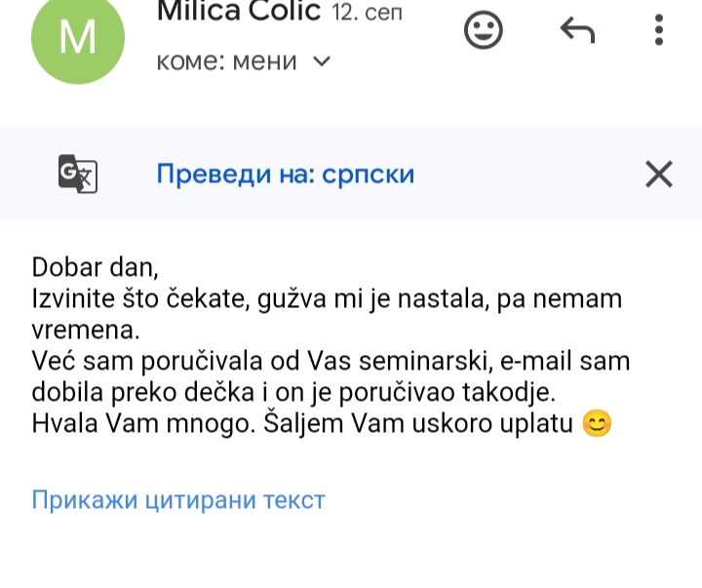Expand recipient details chevron next to мени
This screenshot has width=702, height=588.
(321, 61)
